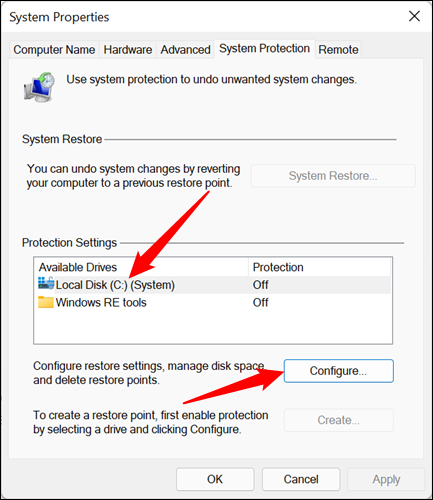This screenshot has width=433, height=500.
Task: Click the Off status for Local Disk
Action: click(x=260, y=285)
